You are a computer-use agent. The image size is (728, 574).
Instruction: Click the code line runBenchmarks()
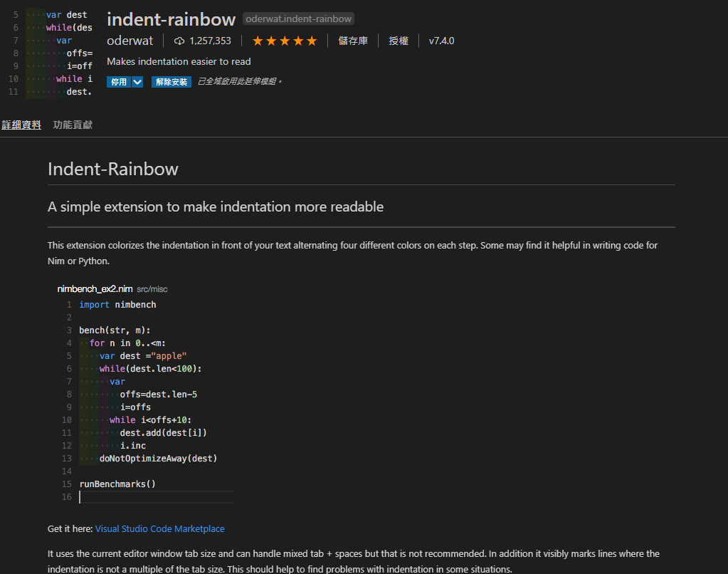point(117,484)
